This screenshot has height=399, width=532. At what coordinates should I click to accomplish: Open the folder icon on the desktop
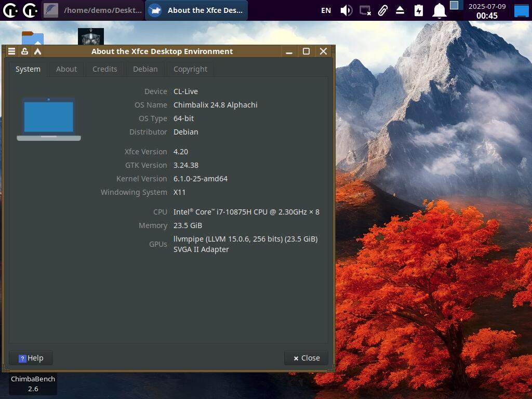coord(33,37)
